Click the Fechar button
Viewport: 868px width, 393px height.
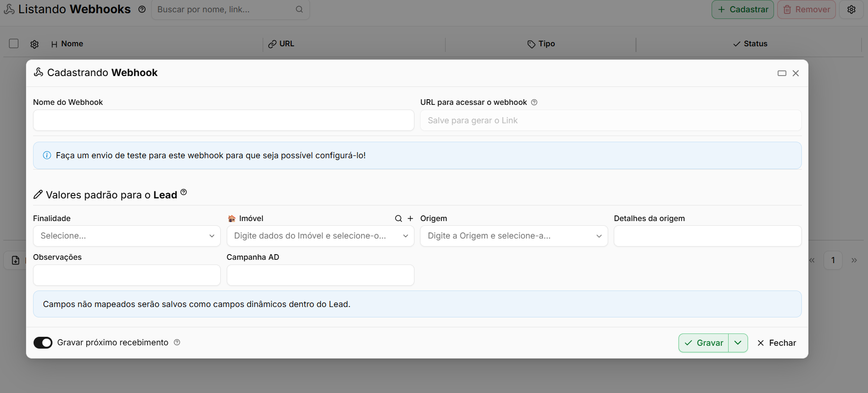pos(776,343)
